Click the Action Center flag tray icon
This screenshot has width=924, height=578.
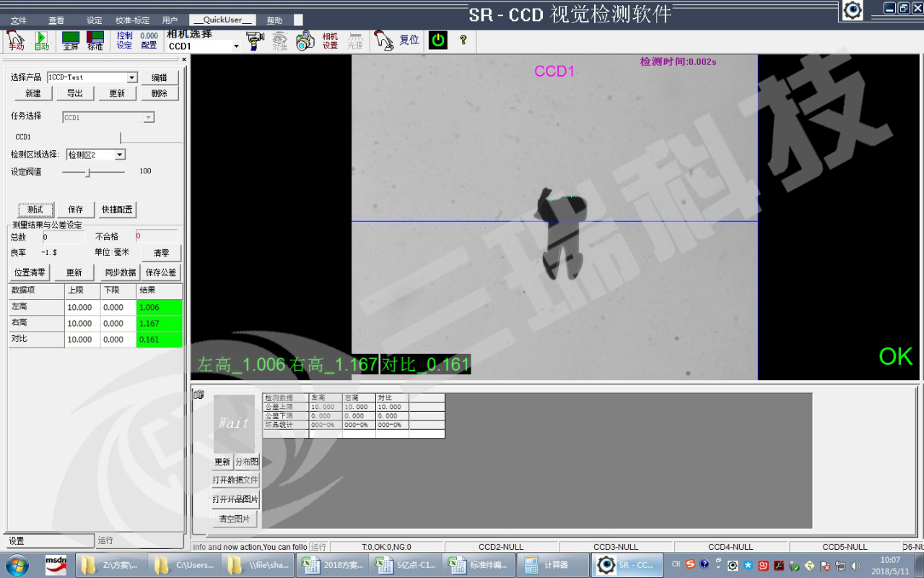click(826, 566)
